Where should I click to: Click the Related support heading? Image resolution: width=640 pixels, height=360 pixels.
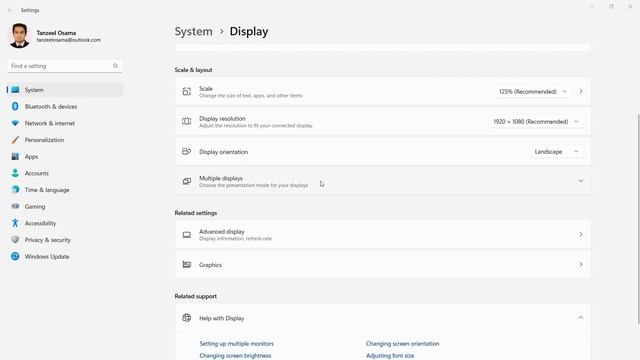196,296
